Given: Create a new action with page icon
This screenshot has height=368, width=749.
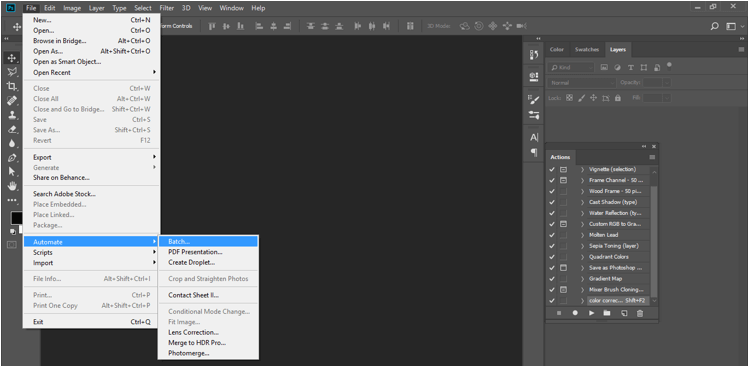Looking at the screenshot, I should 624,313.
